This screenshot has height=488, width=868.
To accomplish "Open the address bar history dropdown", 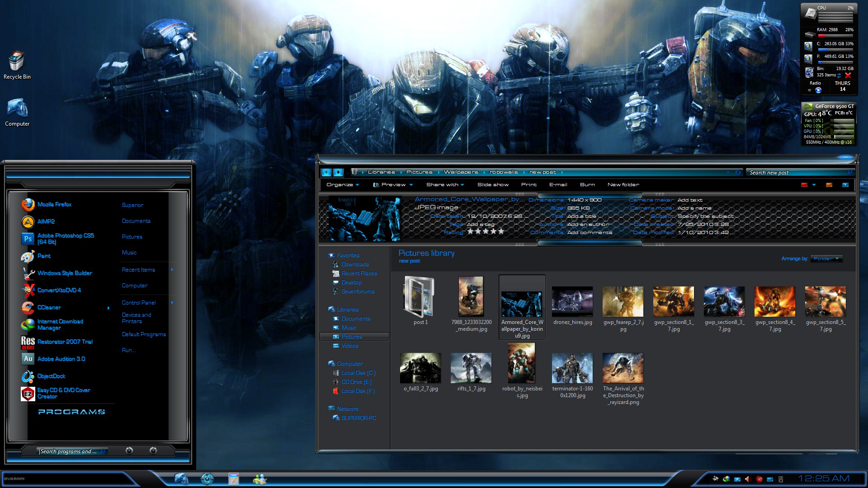I will point(728,172).
